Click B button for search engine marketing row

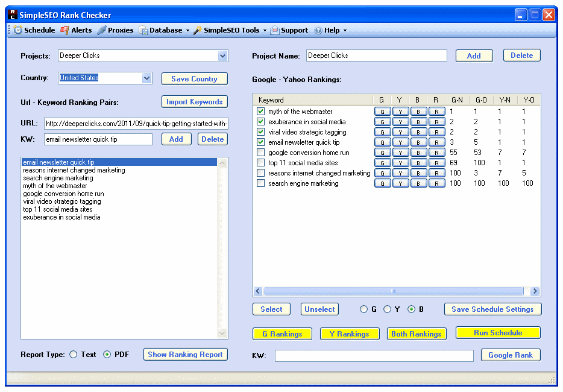click(x=418, y=183)
